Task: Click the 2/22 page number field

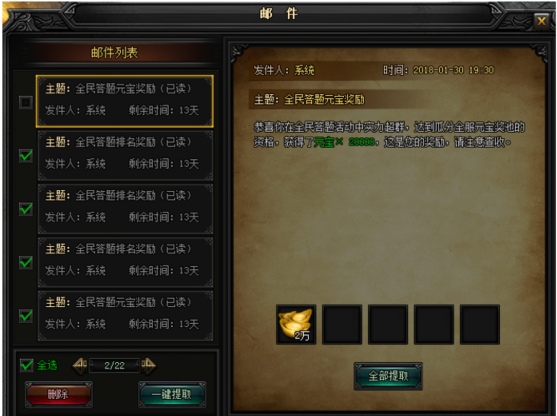Action: click(114, 366)
